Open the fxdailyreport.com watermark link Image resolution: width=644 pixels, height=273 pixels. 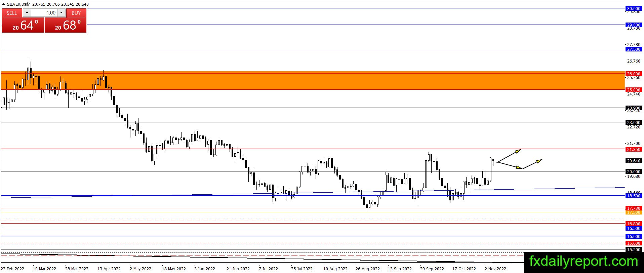pyautogui.click(x=583, y=261)
